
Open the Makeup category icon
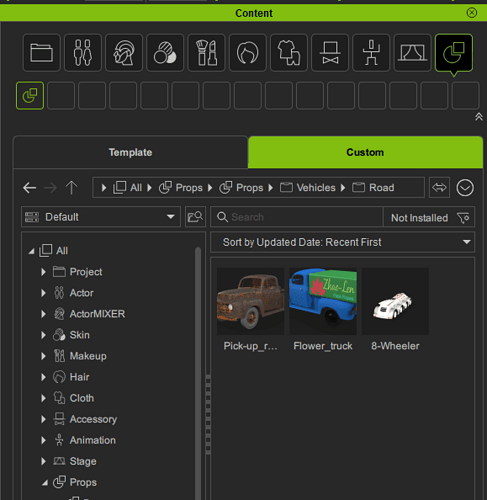(x=206, y=53)
